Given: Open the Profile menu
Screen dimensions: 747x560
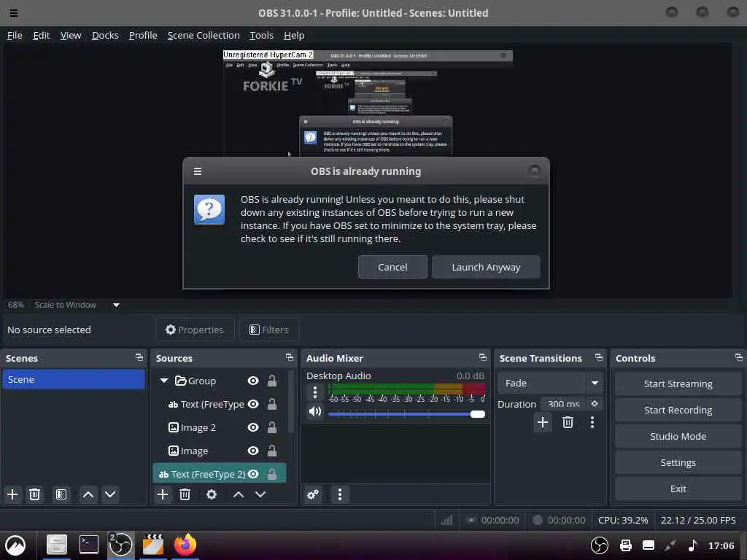Looking at the screenshot, I should (143, 35).
